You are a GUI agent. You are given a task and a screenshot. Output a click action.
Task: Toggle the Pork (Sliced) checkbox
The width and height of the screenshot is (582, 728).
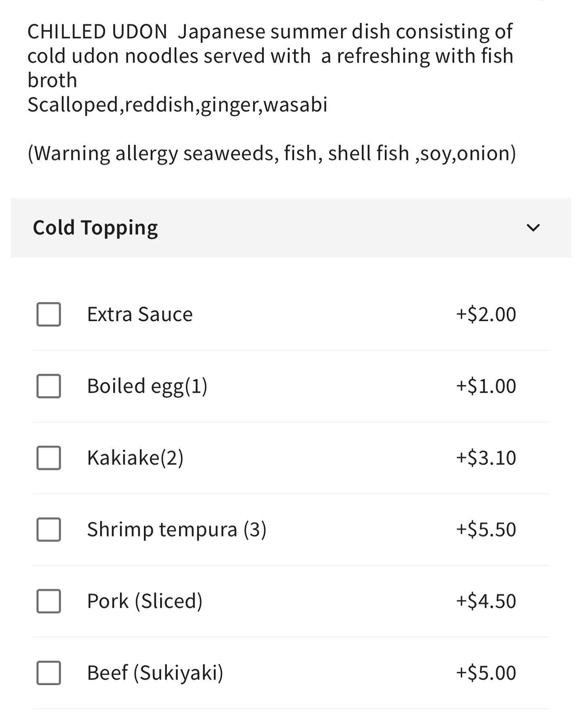click(x=48, y=601)
